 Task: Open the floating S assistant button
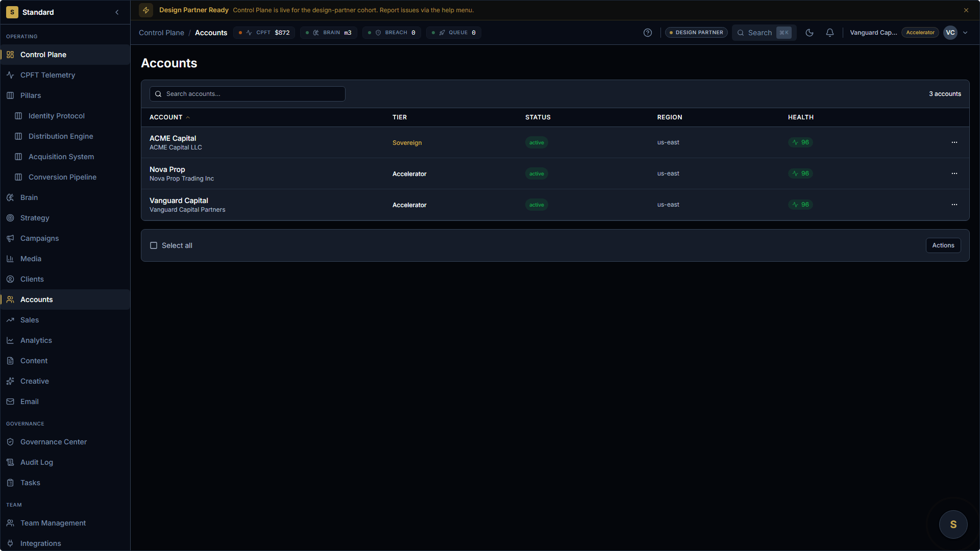coord(953,524)
